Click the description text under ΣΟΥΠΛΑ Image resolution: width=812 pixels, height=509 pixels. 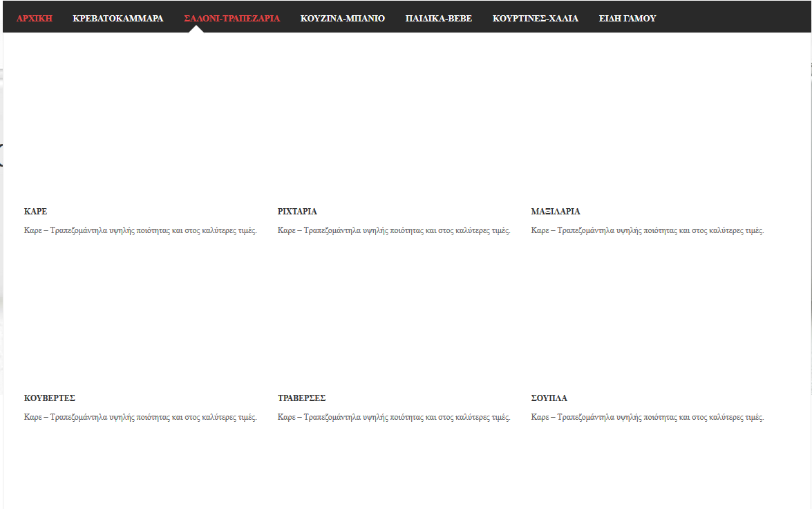(648, 418)
